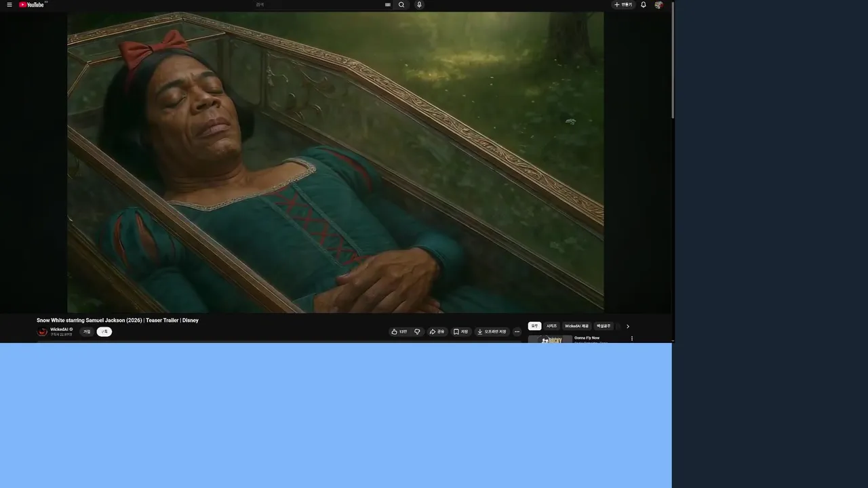Open the account avatar menu

click(x=658, y=5)
